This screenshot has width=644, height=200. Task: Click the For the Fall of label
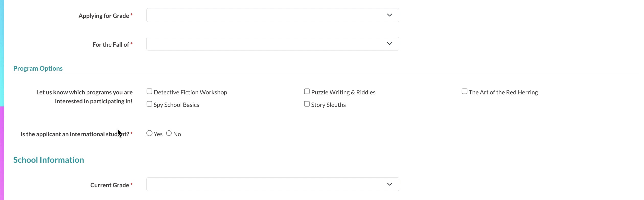pyautogui.click(x=111, y=45)
